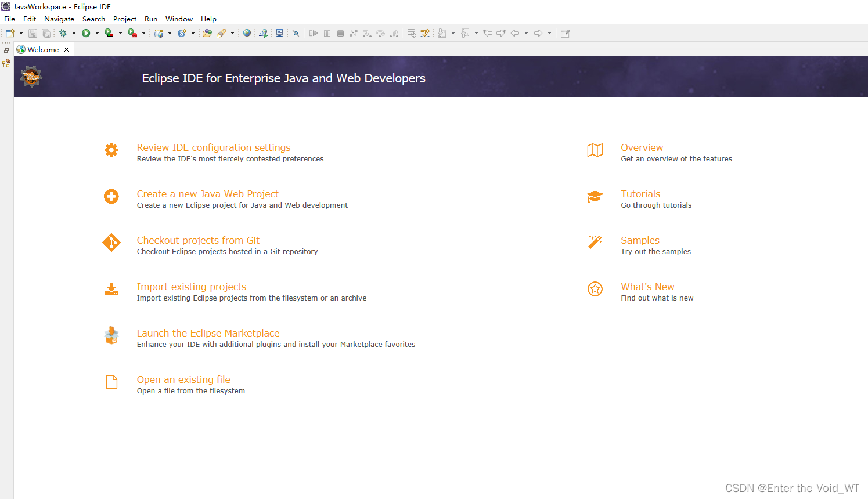868x499 pixels.
Task: Click the Back navigation arrow
Action: click(x=515, y=33)
